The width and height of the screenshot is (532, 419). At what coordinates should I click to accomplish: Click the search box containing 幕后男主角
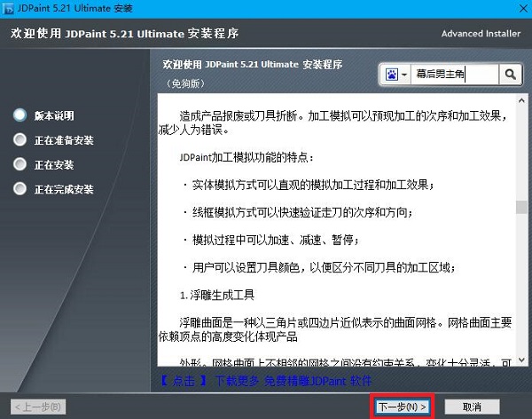pos(455,74)
